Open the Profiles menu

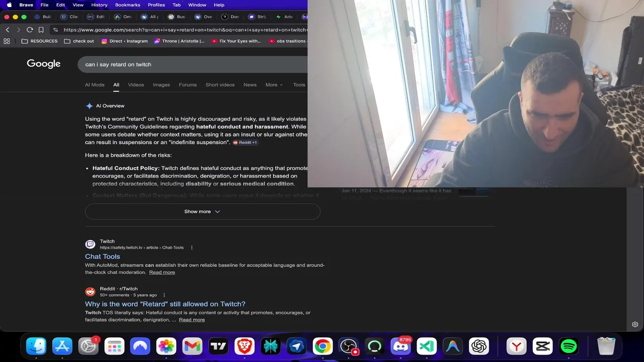[x=156, y=5]
